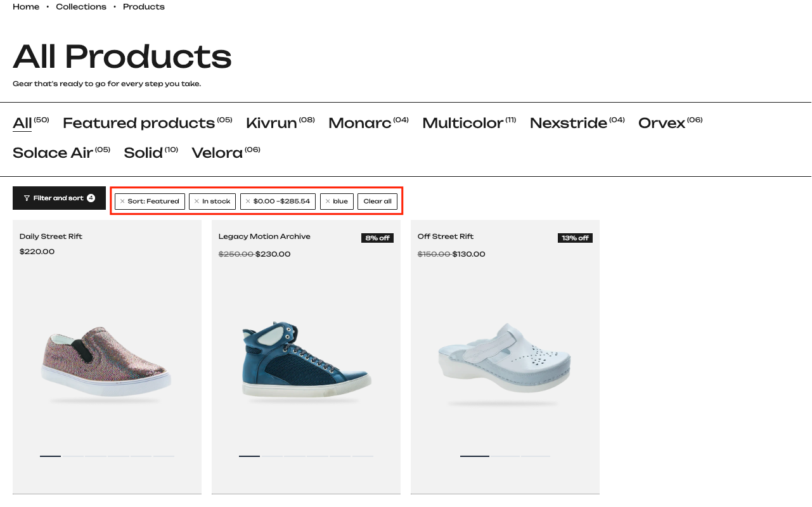812x507 pixels.
Task: Remove the In stock filter chip
Action: coord(212,202)
